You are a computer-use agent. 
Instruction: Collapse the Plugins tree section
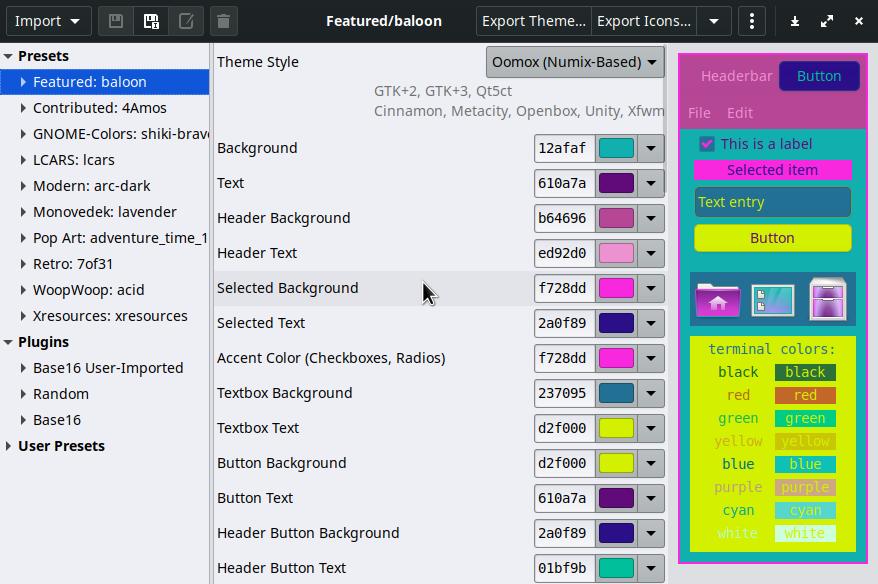[x=8, y=342]
